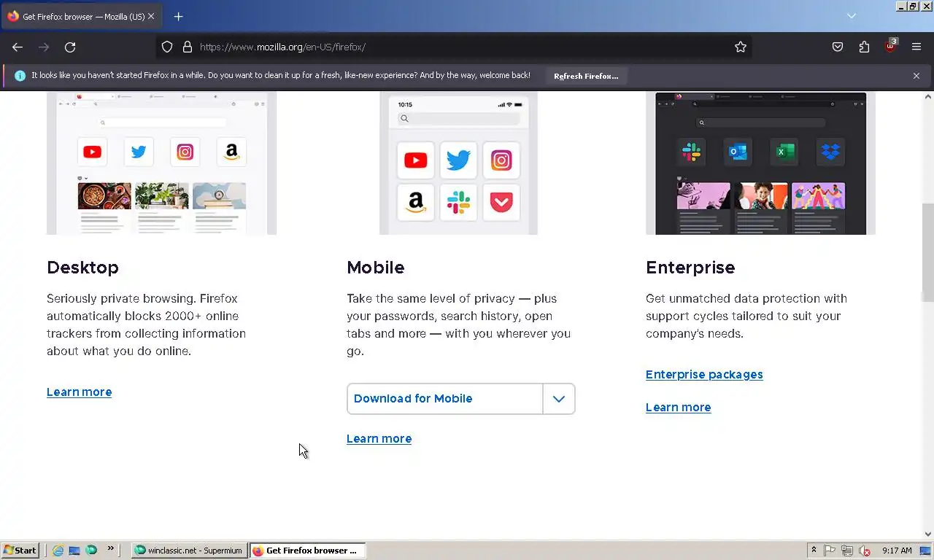This screenshot has width=934, height=560.
Task: Reload the current page
Action: pos(70,47)
